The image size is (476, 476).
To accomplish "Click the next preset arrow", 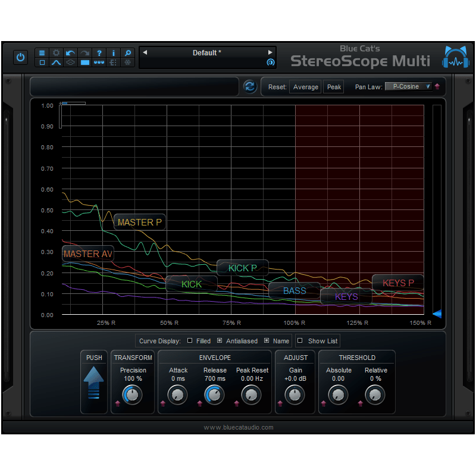I will (x=270, y=52).
